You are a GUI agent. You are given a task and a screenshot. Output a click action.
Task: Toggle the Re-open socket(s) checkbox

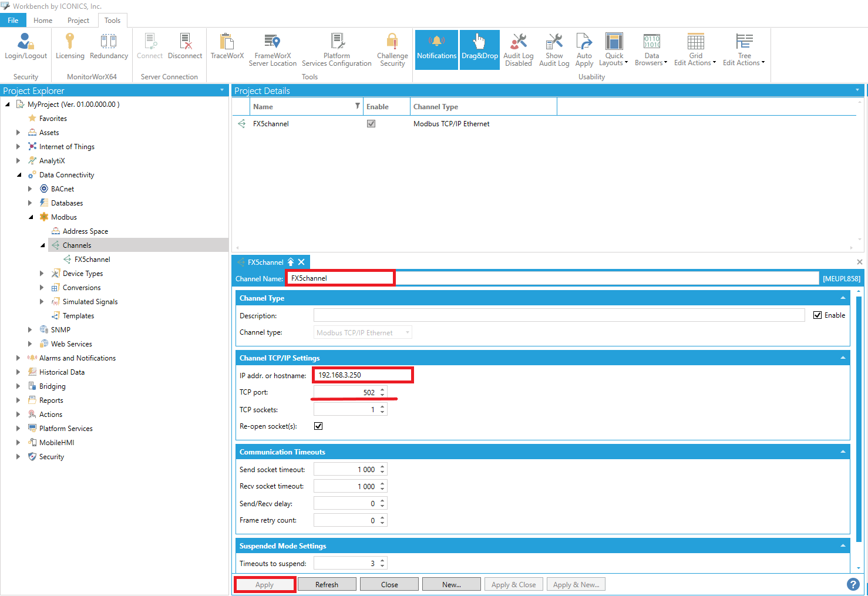point(318,426)
